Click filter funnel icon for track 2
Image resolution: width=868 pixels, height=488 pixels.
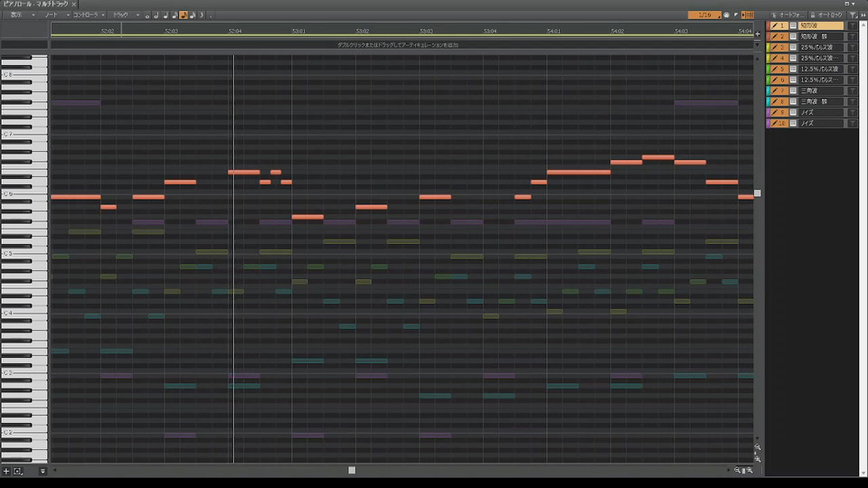853,36
